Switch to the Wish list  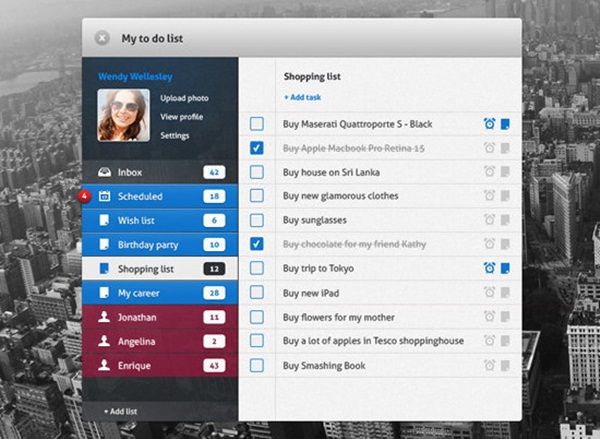[160, 220]
